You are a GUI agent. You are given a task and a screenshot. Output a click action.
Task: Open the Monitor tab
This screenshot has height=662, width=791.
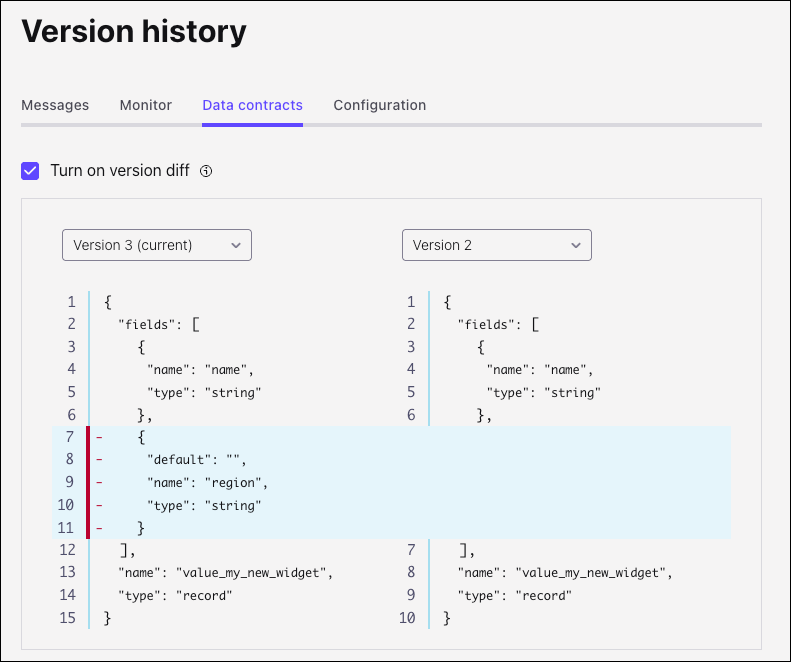click(146, 105)
